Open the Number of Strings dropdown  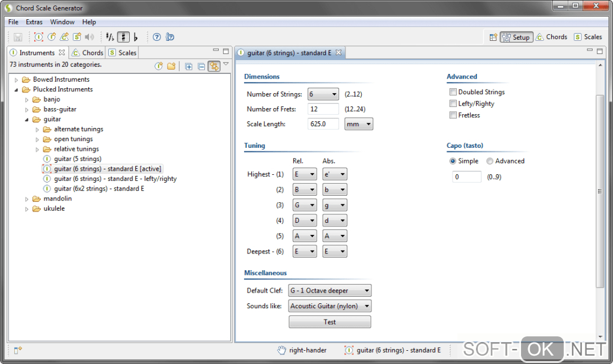(323, 94)
